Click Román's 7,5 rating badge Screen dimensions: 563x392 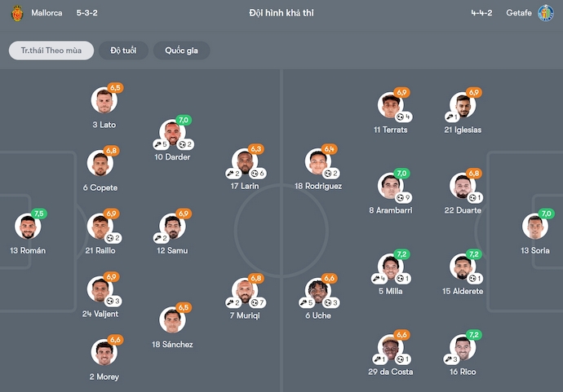pyautogui.click(x=39, y=214)
